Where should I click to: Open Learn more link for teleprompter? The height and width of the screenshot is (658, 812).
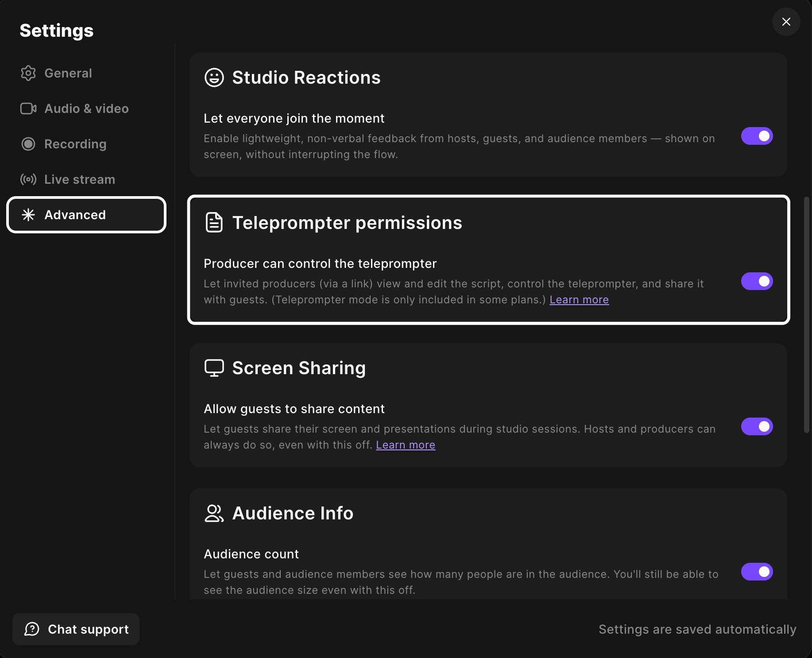(579, 300)
